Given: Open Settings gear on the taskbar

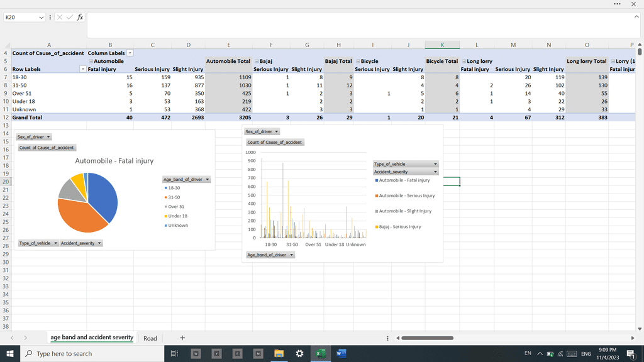Looking at the screenshot, I should [299, 353].
